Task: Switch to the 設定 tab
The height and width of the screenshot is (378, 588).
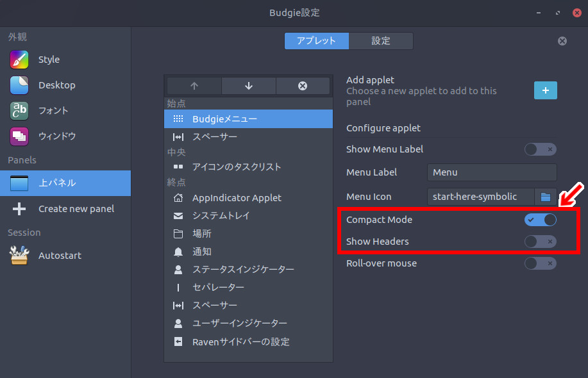Action: (x=381, y=41)
